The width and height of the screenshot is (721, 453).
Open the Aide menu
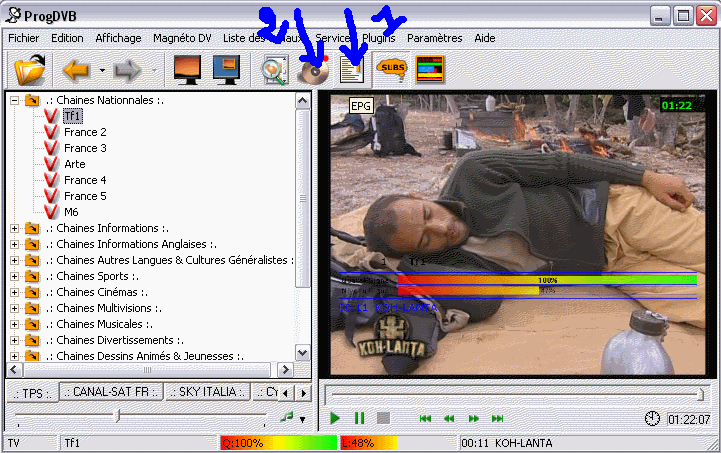pos(485,38)
